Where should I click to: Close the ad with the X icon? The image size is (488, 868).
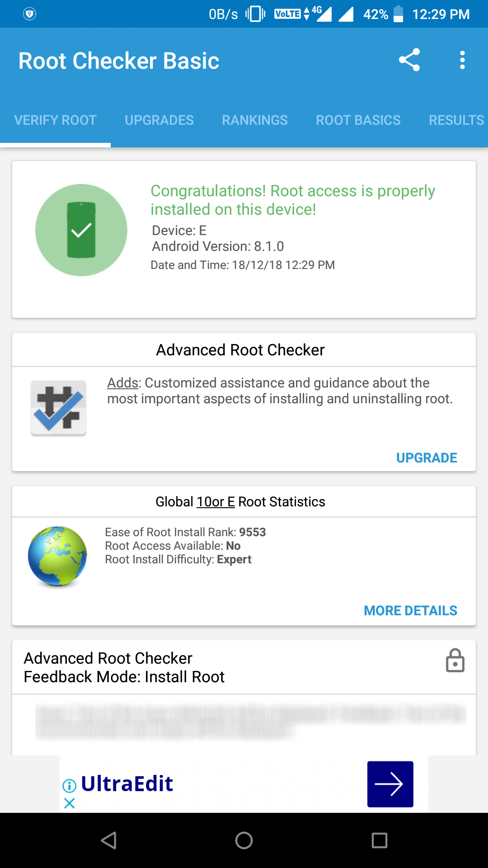coord(70,803)
